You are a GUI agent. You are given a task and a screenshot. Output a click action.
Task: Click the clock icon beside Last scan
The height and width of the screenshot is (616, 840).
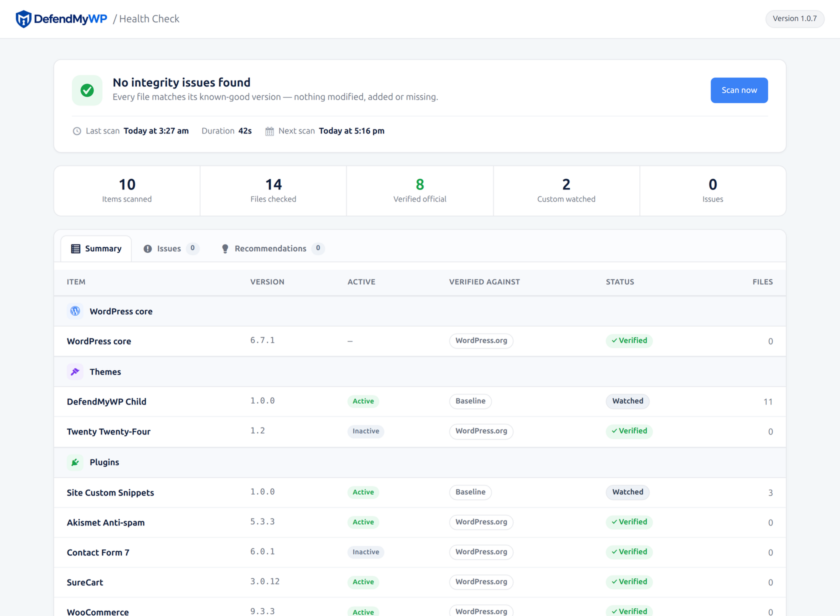77,131
